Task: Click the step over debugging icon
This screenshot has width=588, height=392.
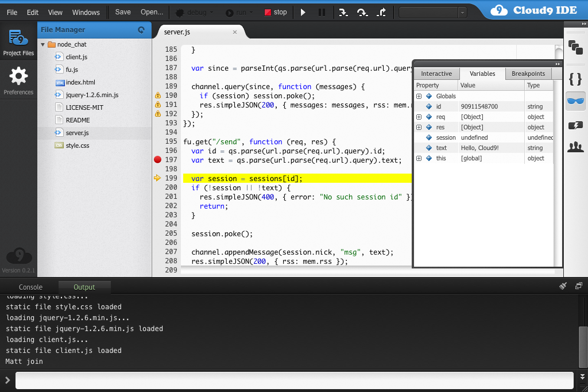Action: tap(362, 11)
